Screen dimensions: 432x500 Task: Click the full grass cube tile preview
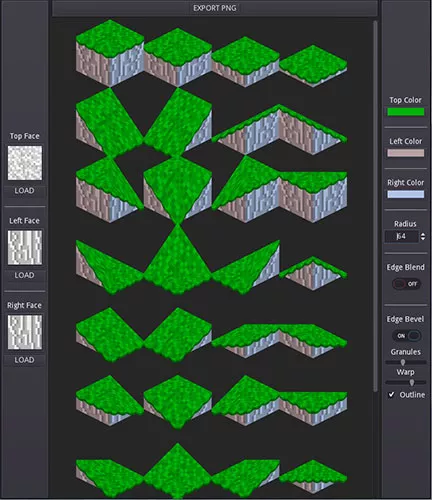[110, 53]
